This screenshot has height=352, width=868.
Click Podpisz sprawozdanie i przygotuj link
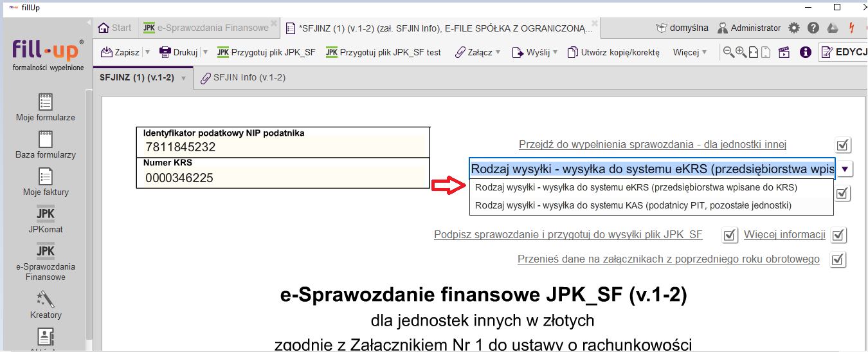pos(568,235)
